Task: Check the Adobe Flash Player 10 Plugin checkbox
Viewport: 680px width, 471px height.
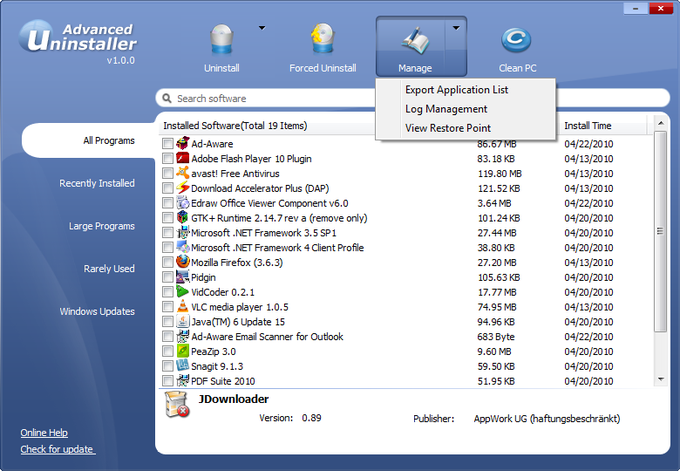Action: (x=167, y=158)
